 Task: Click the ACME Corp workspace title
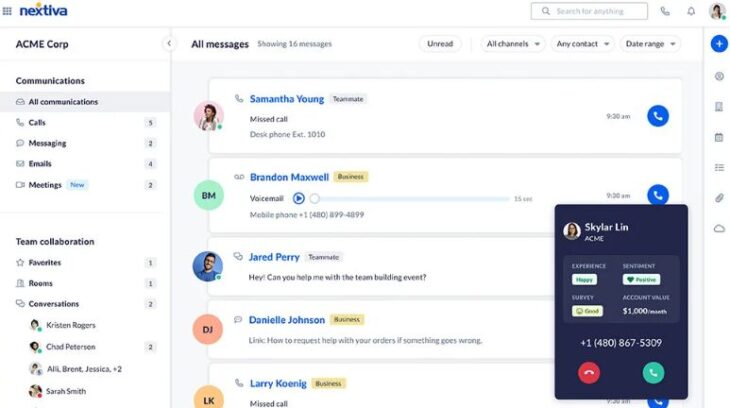(x=42, y=44)
